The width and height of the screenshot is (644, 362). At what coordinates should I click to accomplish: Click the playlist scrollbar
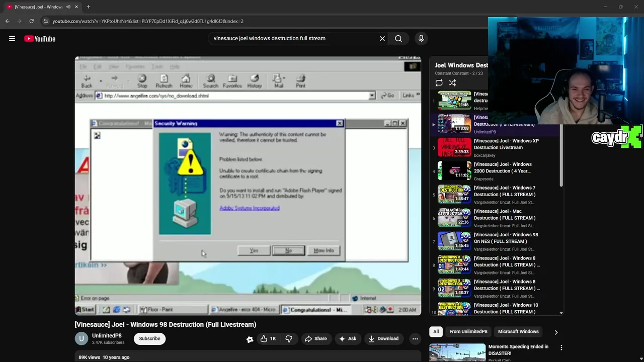[561, 151]
